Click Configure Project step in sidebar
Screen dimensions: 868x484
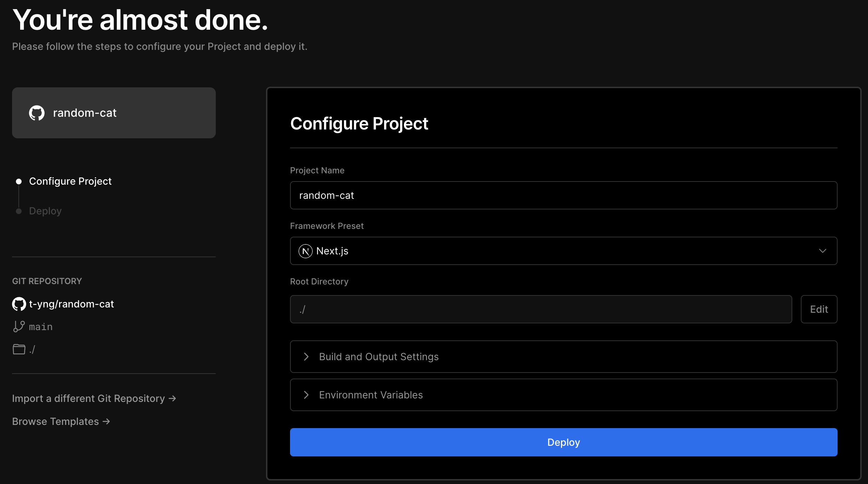(x=70, y=180)
